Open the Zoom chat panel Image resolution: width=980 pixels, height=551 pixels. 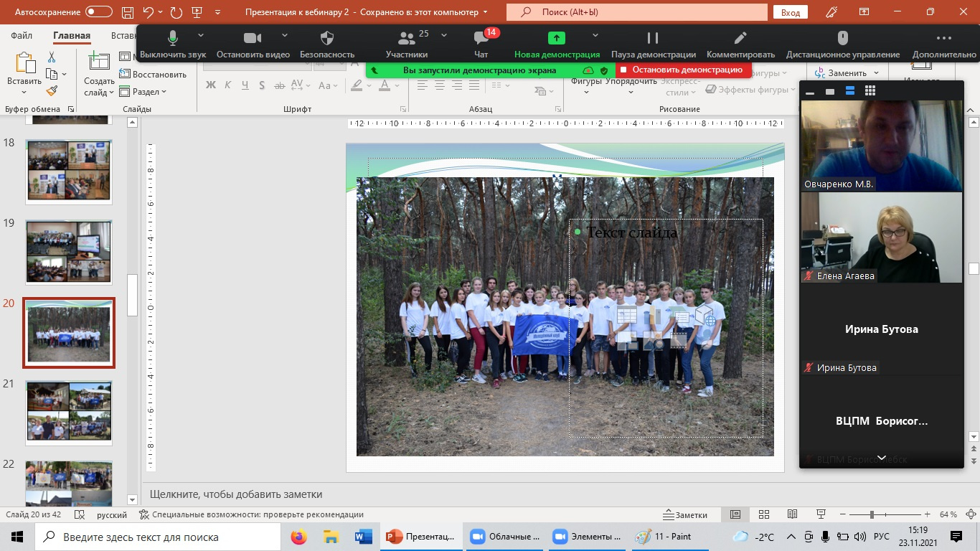pos(481,39)
